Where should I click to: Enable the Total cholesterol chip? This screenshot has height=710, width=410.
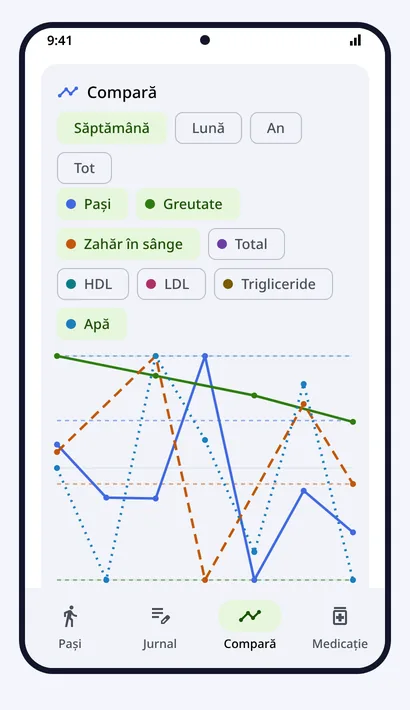pos(246,244)
